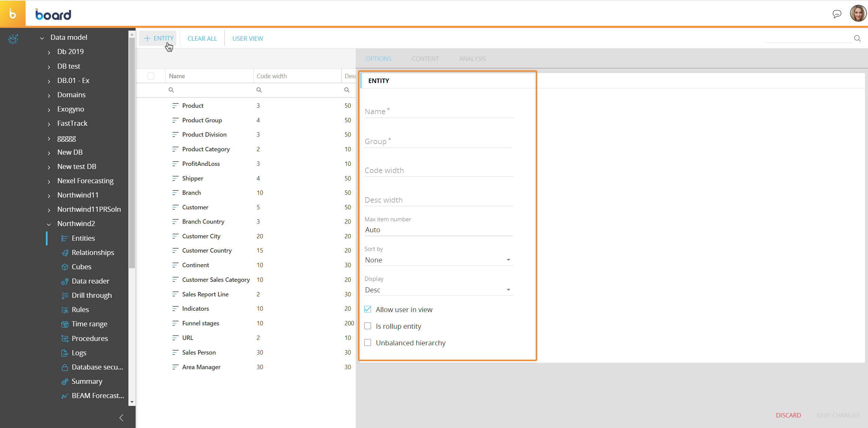Screen dimensions: 868x428
Task: Open the Relationships section icon
Action: click(65, 253)
